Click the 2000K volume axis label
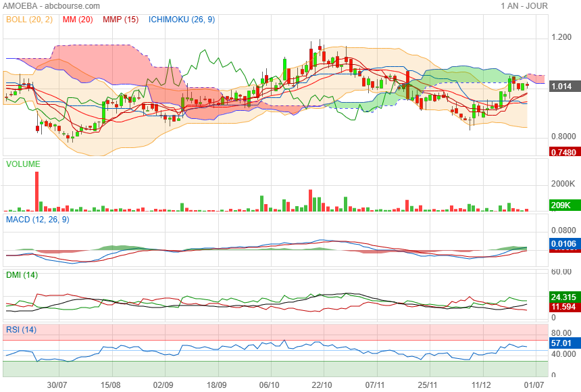Image resolution: width=581 pixels, height=392 pixels. (563, 184)
